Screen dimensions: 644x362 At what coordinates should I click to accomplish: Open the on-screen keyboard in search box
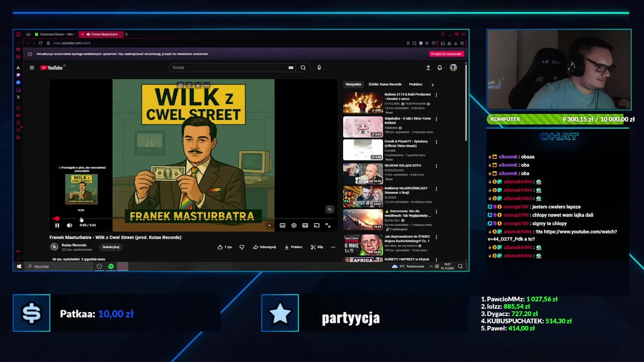291,67
